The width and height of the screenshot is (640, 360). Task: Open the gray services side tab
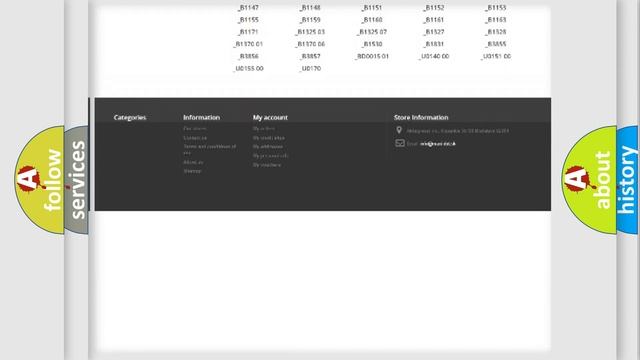point(77,180)
